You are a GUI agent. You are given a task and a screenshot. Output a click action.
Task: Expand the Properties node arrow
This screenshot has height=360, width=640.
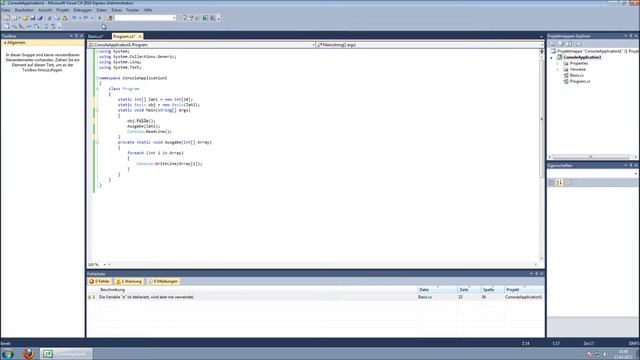pyautogui.click(x=558, y=64)
